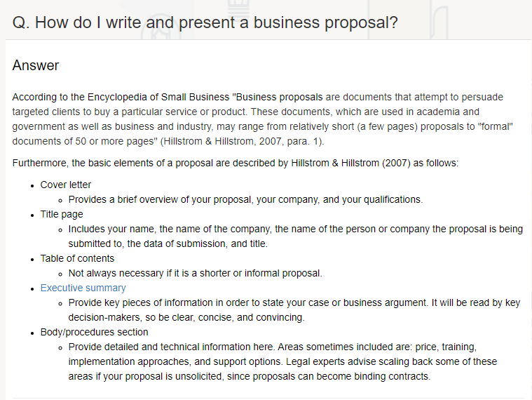Image resolution: width=532 pixels, height=400 pixels.
Task: Open the Executive summary link
Action: 83,288
